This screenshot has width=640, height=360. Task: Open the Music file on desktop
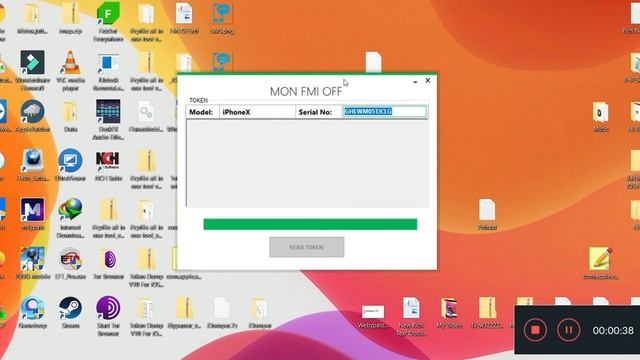pyautogui.click(x=600, y=116)
